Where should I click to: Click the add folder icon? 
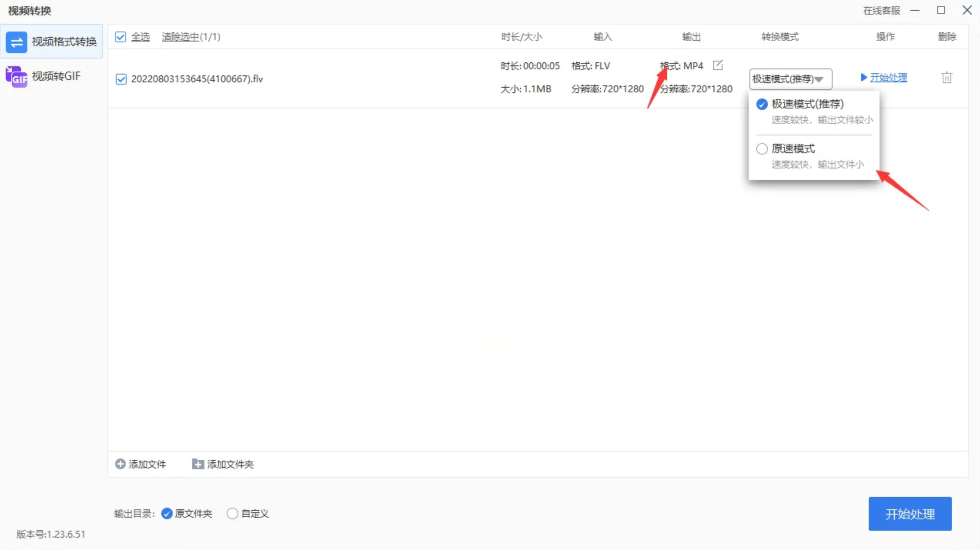[197, 464]
